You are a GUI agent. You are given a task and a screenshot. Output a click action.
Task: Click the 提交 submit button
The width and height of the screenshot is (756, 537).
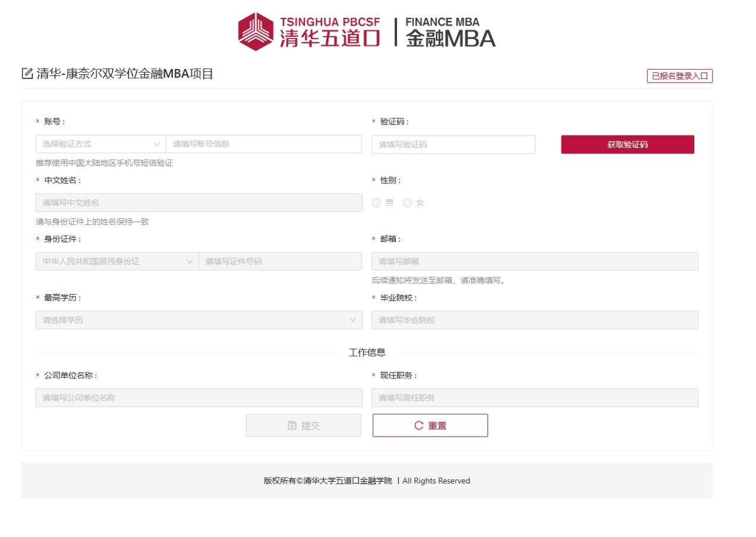point(304,425)
